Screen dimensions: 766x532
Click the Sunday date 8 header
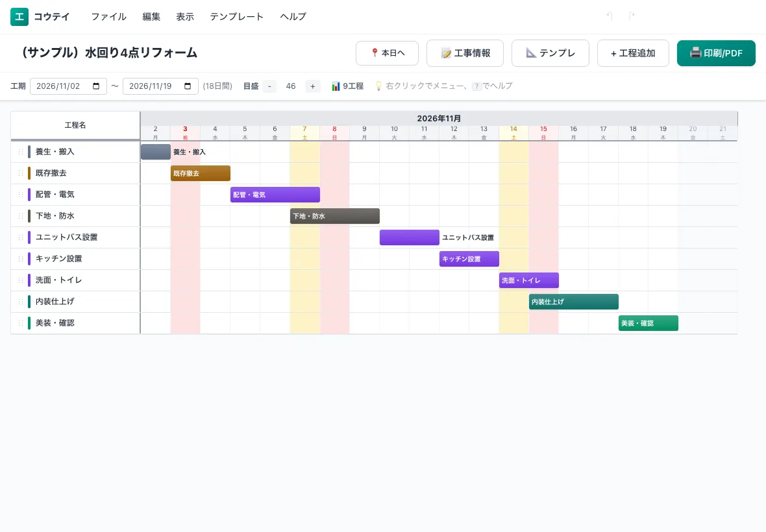point(334,133)
